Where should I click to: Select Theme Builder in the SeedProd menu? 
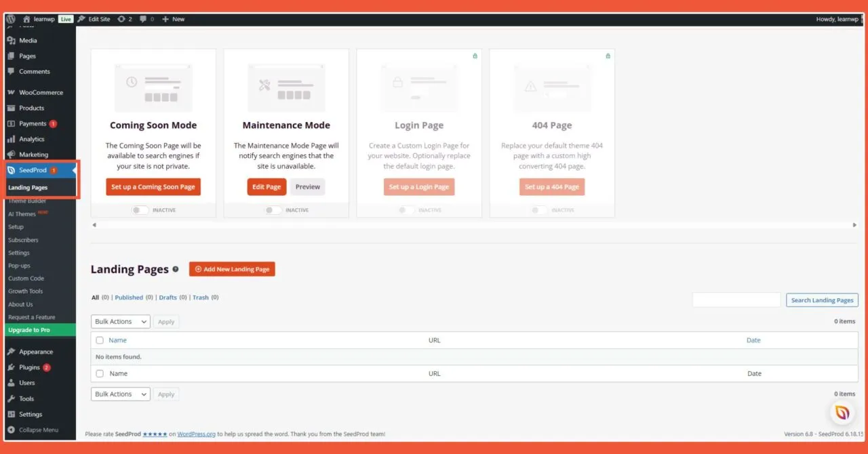[x=27, y=201]
